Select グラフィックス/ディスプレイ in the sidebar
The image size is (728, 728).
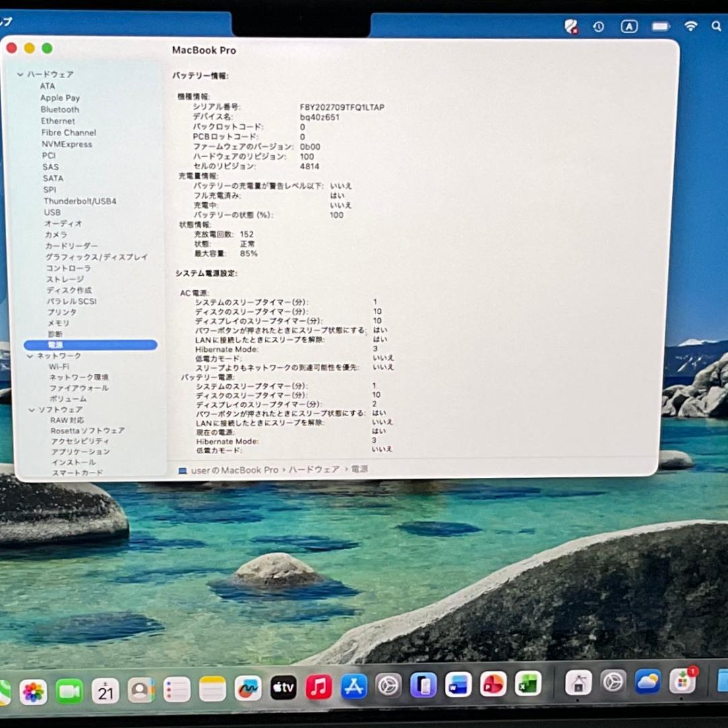pyautogui.click(x=96, y=257)
